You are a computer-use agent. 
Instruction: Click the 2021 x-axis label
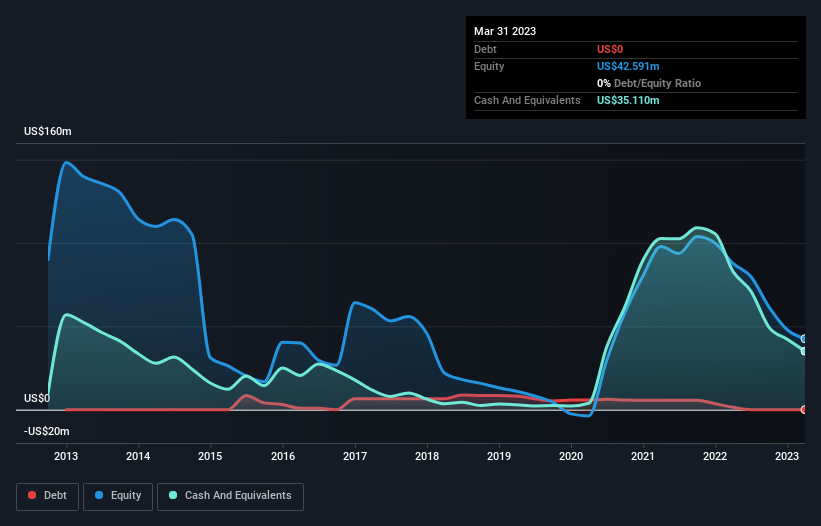click(642, 456)
